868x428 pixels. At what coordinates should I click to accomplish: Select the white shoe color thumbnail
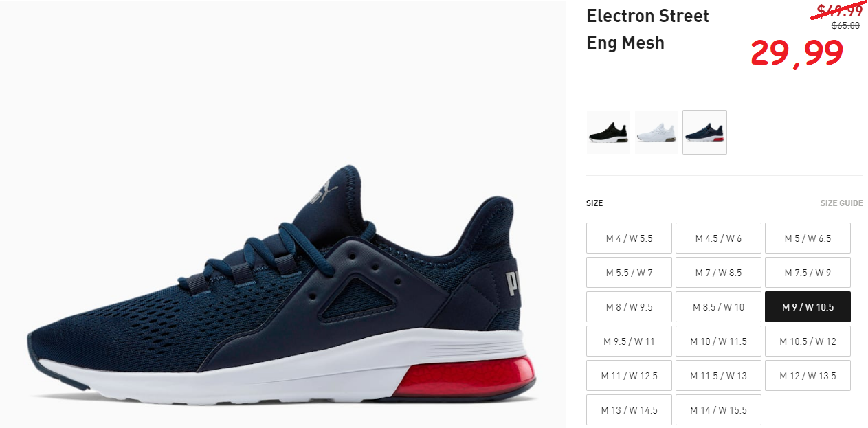656,132
